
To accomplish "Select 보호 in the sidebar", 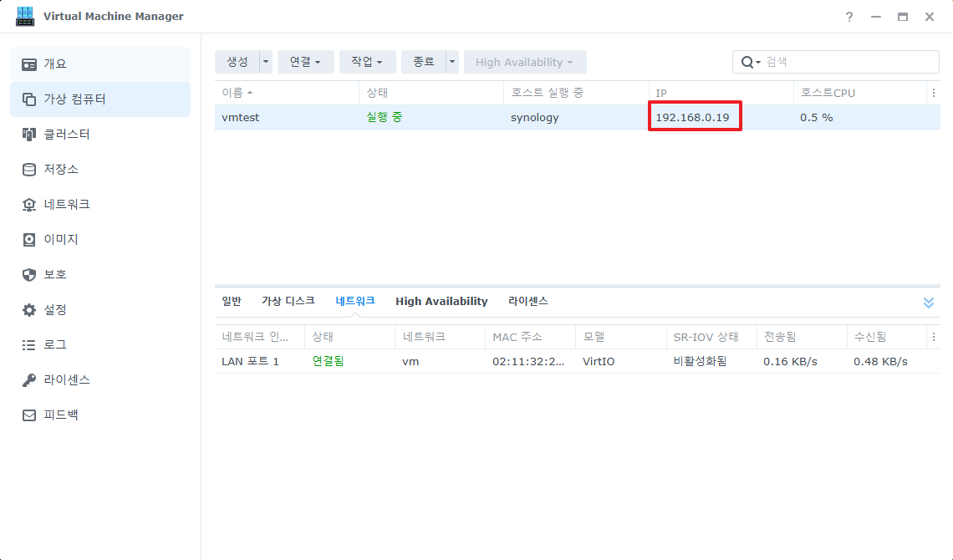I will [100, 274].
